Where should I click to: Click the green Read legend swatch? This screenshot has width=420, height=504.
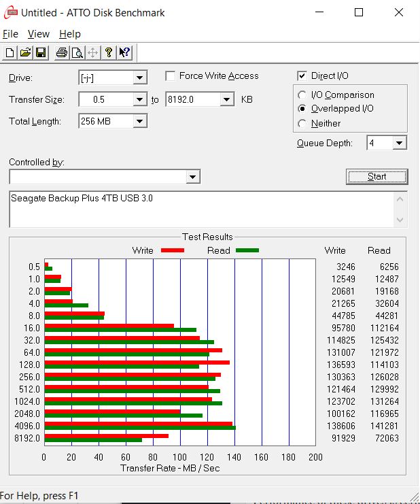point(247,250)
